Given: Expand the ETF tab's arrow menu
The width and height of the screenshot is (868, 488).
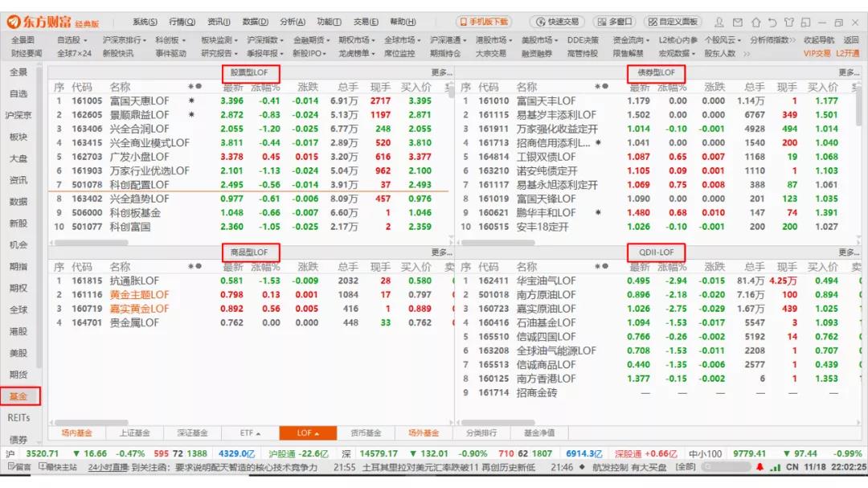Looking at the screenshot, I should click(258, 433).
